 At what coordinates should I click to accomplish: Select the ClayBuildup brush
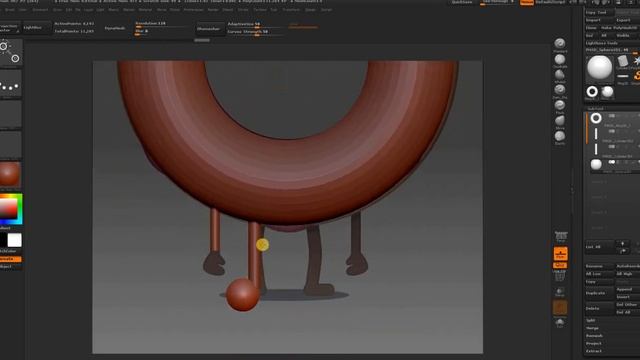tap(560, 60)
